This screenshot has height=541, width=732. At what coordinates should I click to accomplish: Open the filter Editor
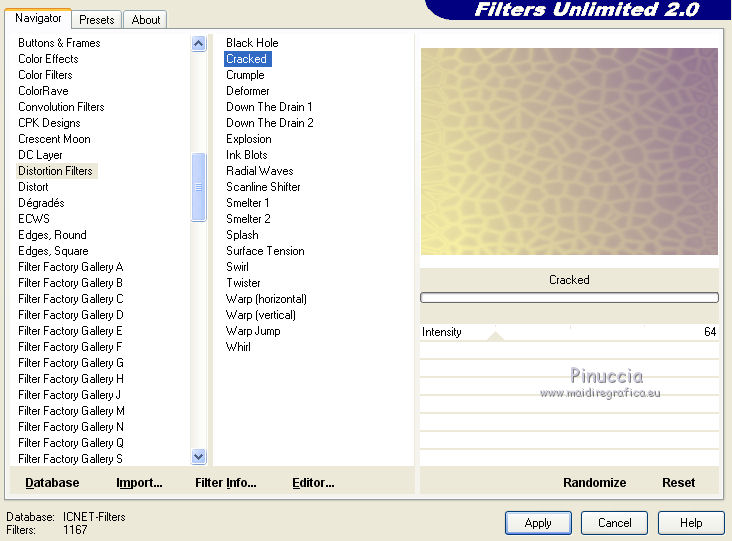pyautogui.click(x=313, y=483)
